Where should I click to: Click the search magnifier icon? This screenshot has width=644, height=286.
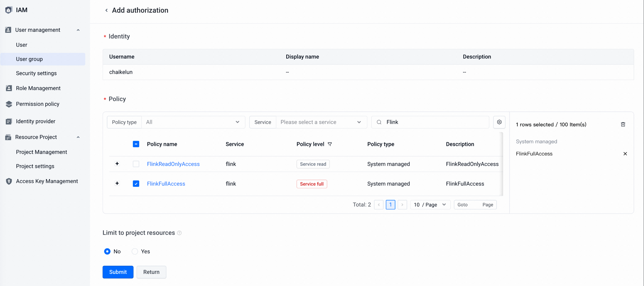pos(379,122)
